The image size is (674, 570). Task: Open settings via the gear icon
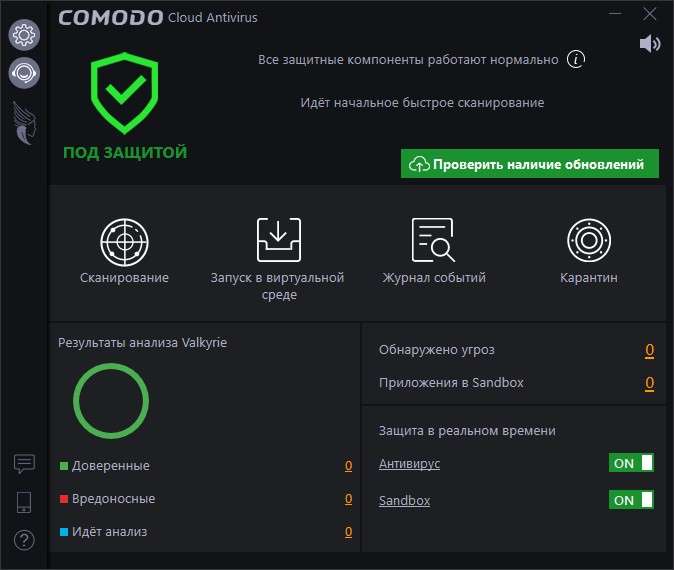coord(24,35)
